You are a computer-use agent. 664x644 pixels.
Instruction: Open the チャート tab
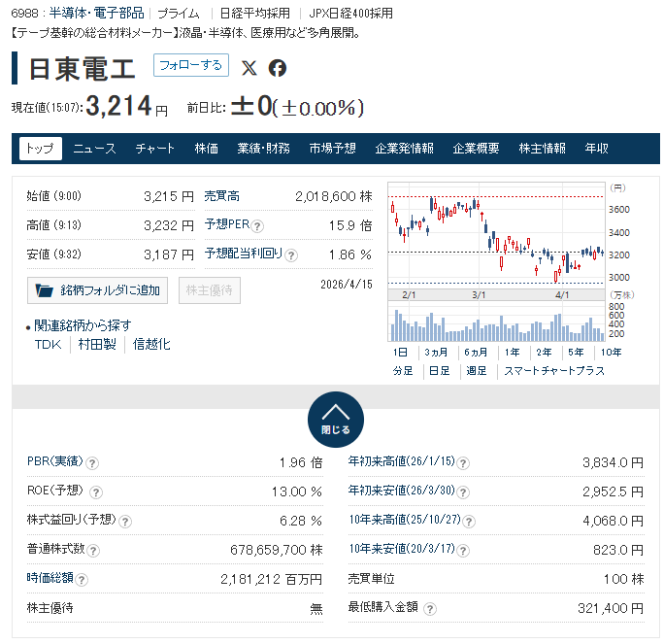(155, 149)
